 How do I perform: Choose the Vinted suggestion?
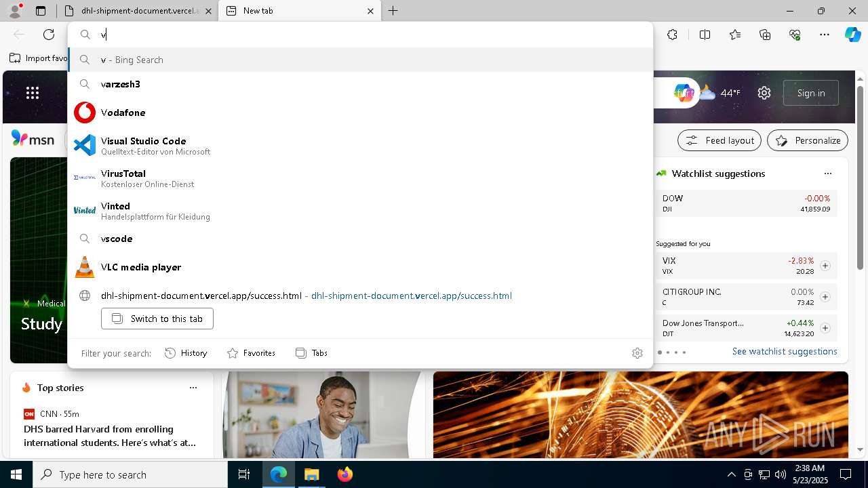pyautogui.click(x=360, y=210)
